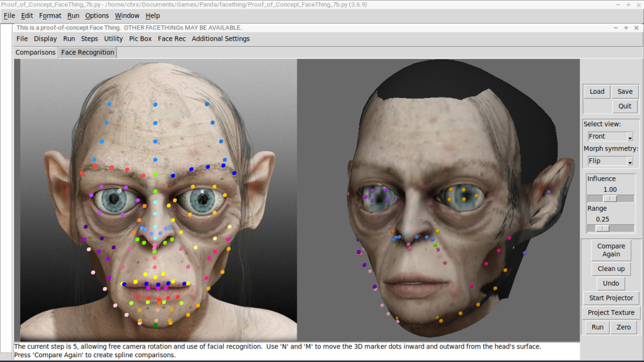The image size is (644, 362).
Task: Open the Face Thing File menu
Action: coord(22,38)
